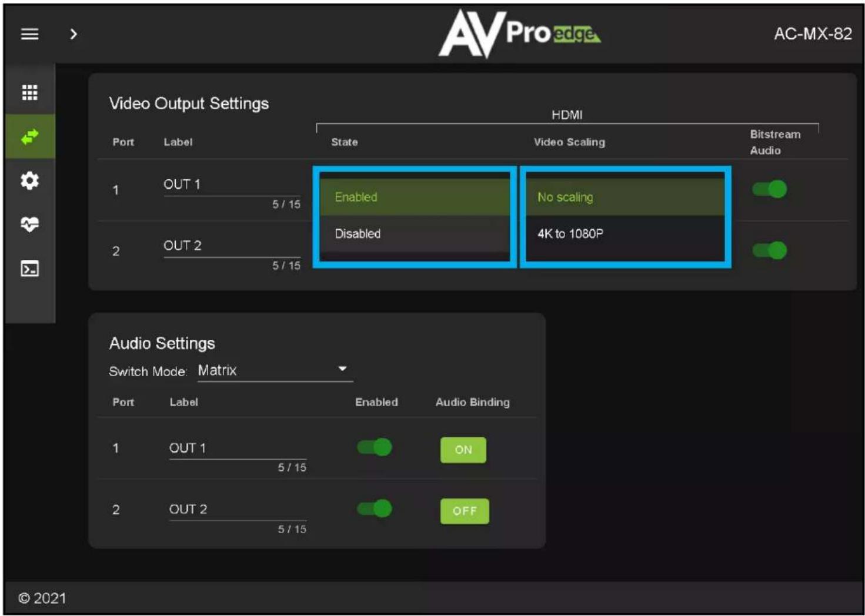Select No scaling in Video Scaling list
The width and height of the screenshot is (865, 616).
tap(625, 197)
